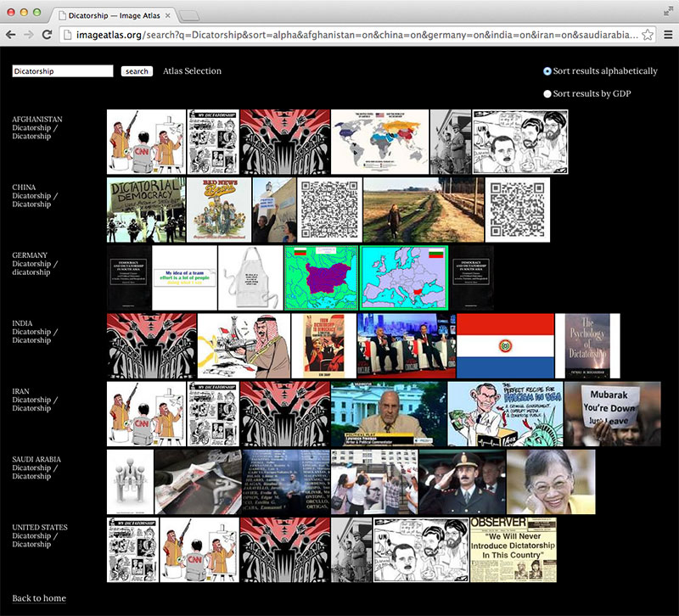Open first QR code thumbnail in China row

pyautogui.click(x=329, y=210)
